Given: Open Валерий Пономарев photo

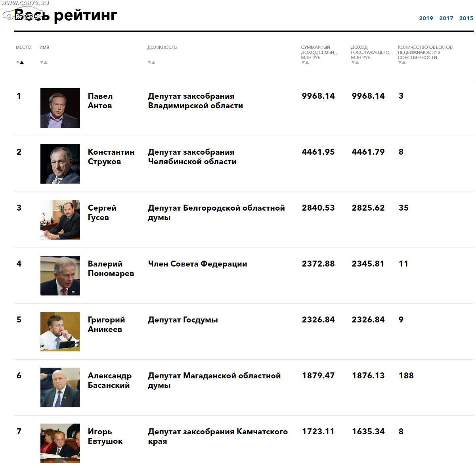Looking at the screenshot, I should click(60, 276).
